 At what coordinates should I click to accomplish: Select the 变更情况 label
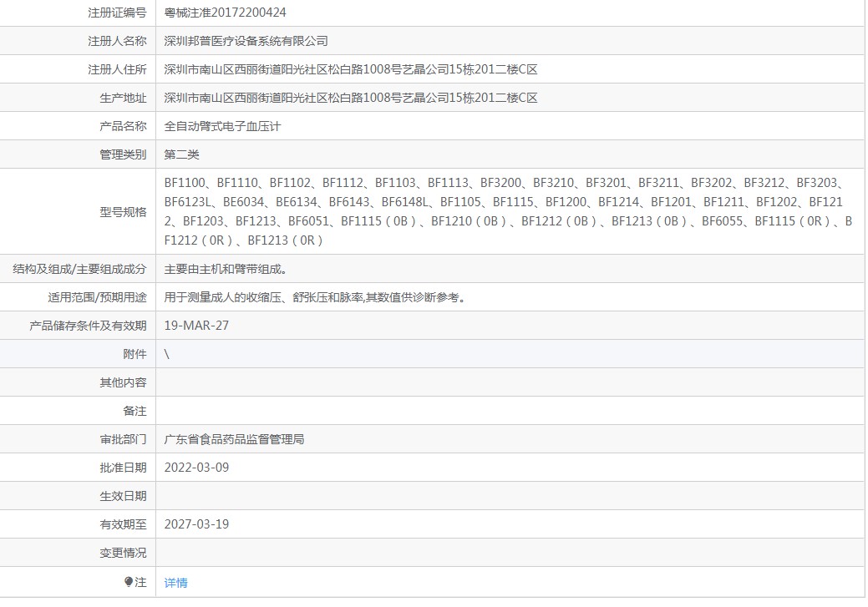[123, 553]
